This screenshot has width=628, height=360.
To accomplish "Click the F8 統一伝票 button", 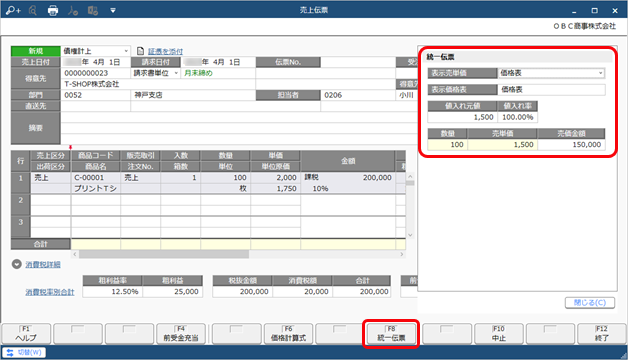I will point(391,334).
